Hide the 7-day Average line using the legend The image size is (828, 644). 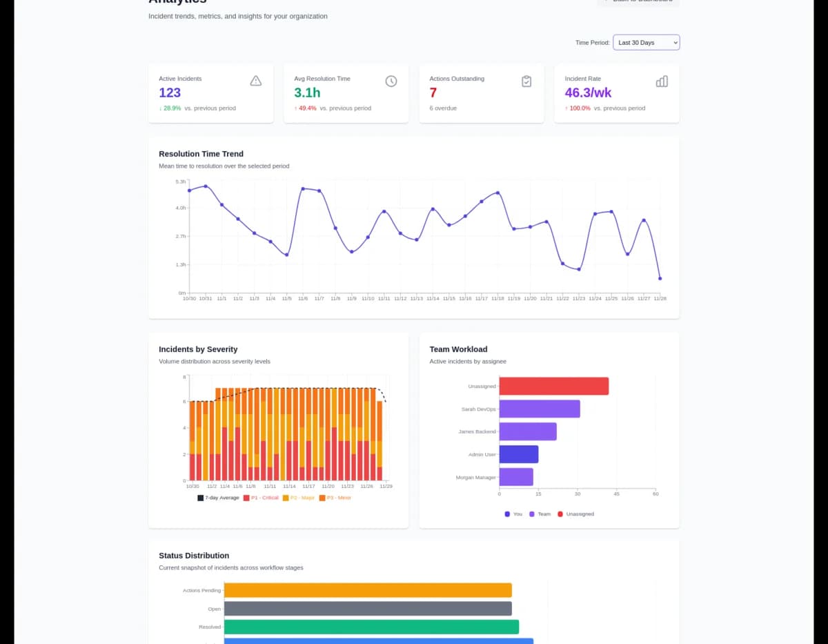point(219,497)
